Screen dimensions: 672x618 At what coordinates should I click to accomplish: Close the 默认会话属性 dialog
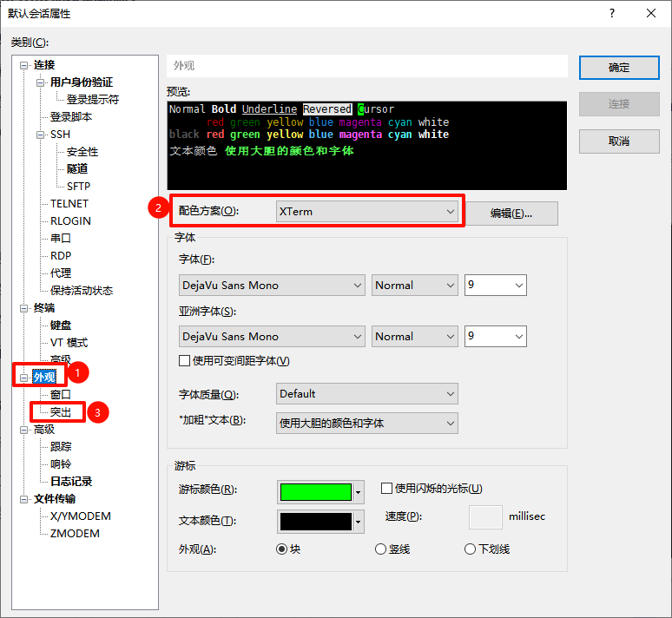coord(651,13)
